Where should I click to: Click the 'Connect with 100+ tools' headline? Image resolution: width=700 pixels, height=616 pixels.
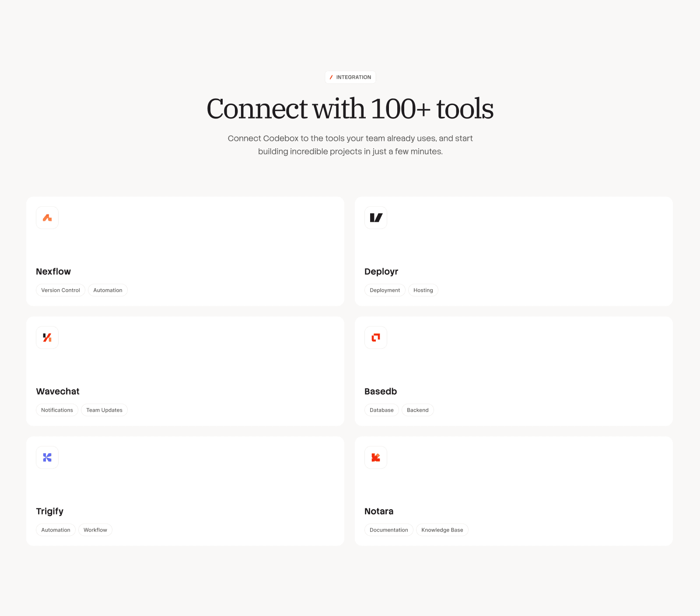coord(350,108)
